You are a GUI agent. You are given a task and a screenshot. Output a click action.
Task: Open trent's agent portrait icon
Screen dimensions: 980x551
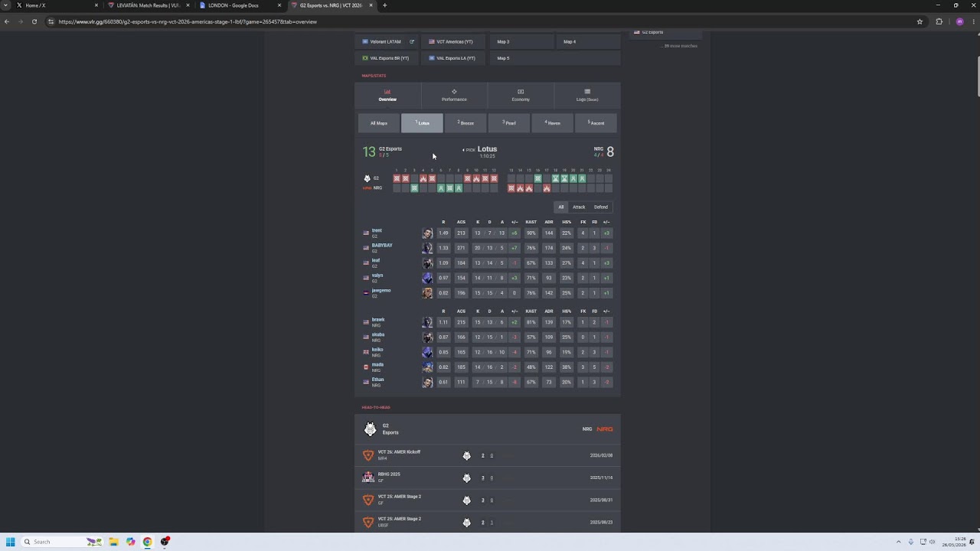coord(427,233)
